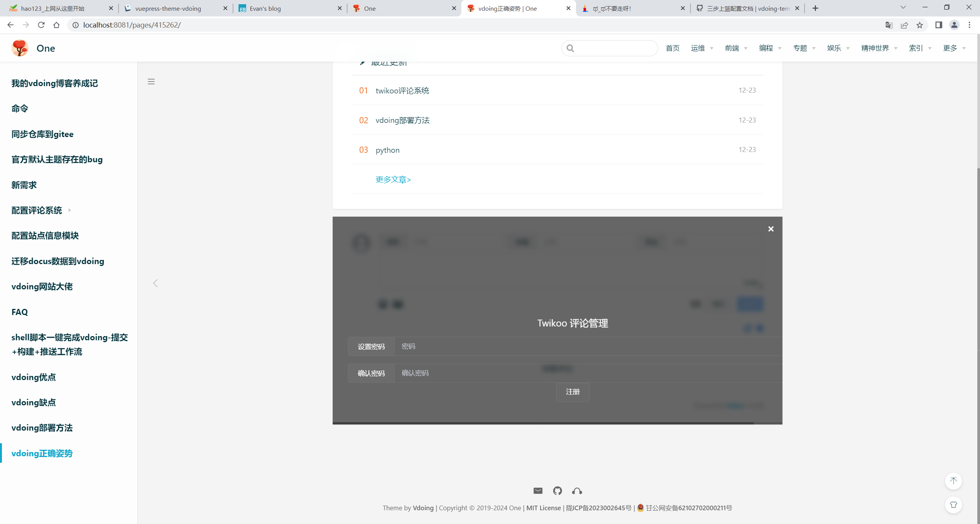
Task: Focus the 设置密码 password field
Action: tap(588, 346)
